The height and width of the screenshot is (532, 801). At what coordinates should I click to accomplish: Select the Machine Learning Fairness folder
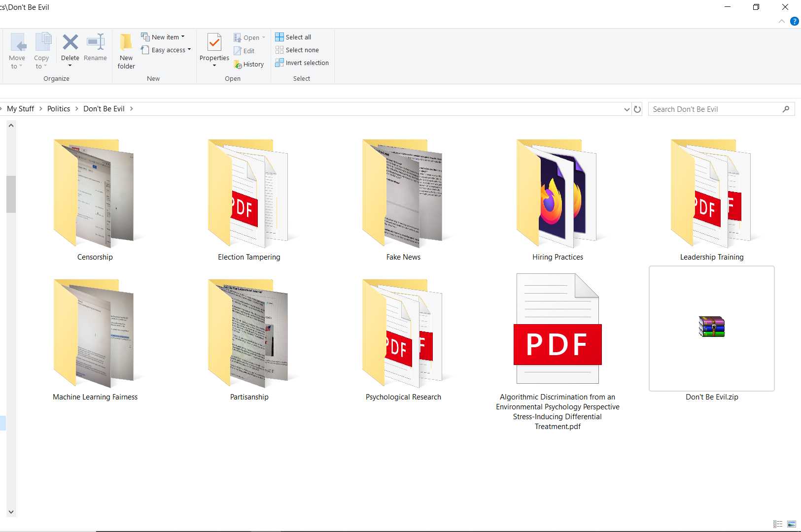(x=95, y=340)
